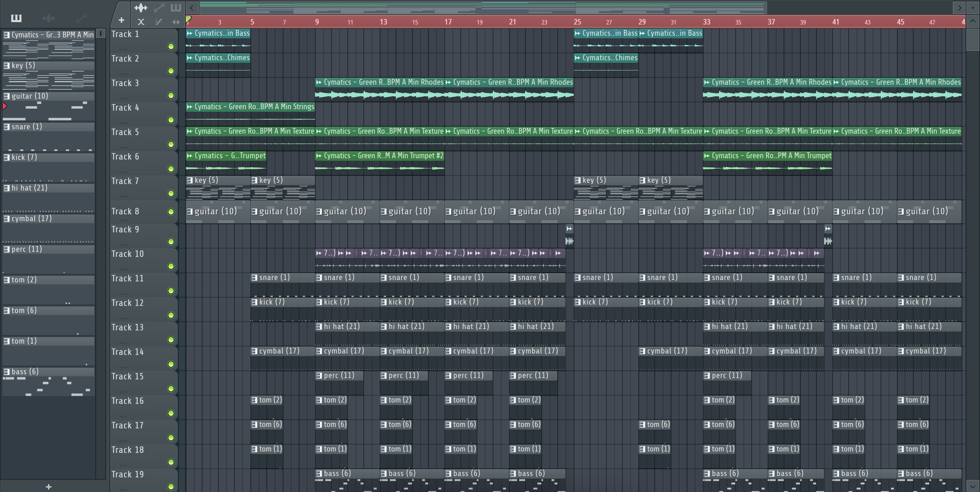The width and height of the screenshot is (980, 492).
Task: Mute Track 13 with its green LED
Action: [x=171, y=340]
